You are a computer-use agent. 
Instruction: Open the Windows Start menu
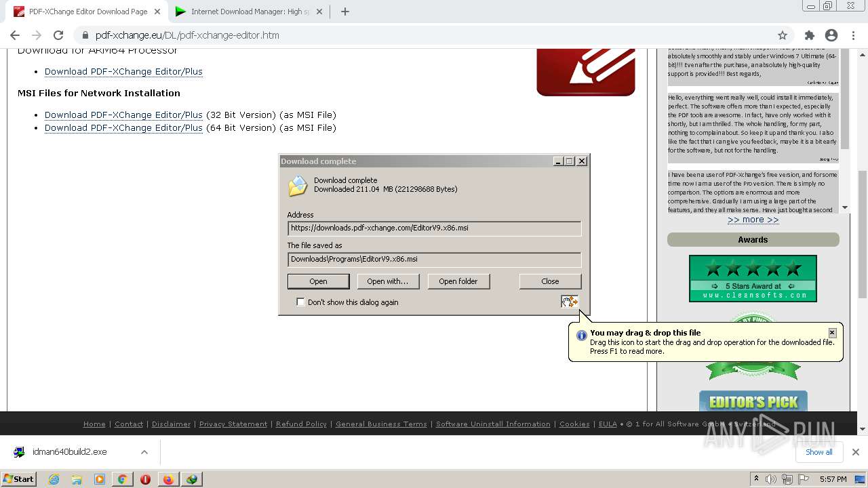(19, 479)
